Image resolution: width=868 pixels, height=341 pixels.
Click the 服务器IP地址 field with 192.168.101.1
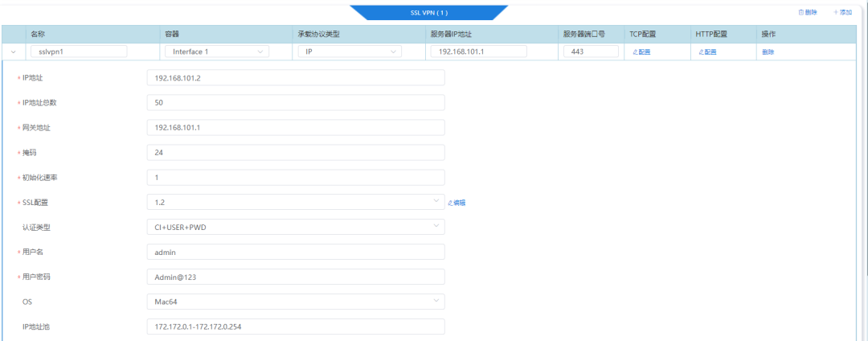(x=478, y=51)
